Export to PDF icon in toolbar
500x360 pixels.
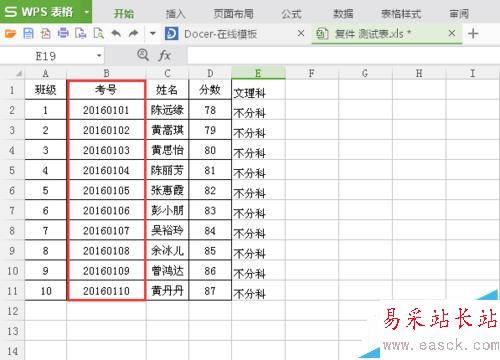tap(46, 33)
